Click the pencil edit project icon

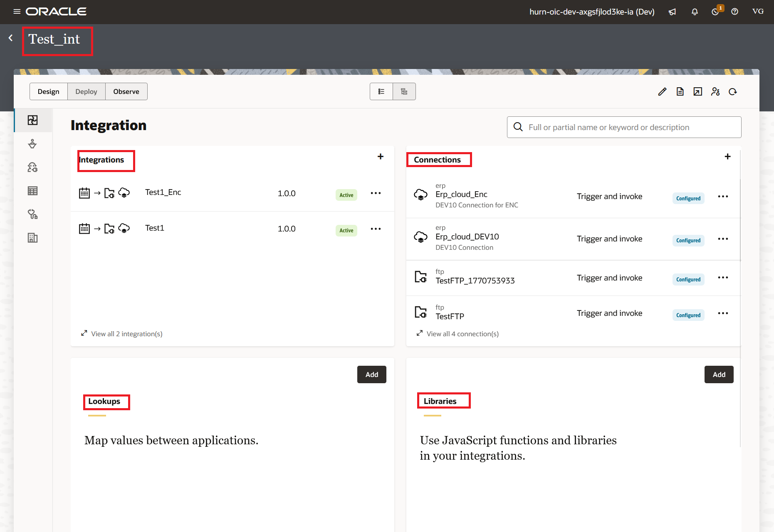[x=662, y=91]
